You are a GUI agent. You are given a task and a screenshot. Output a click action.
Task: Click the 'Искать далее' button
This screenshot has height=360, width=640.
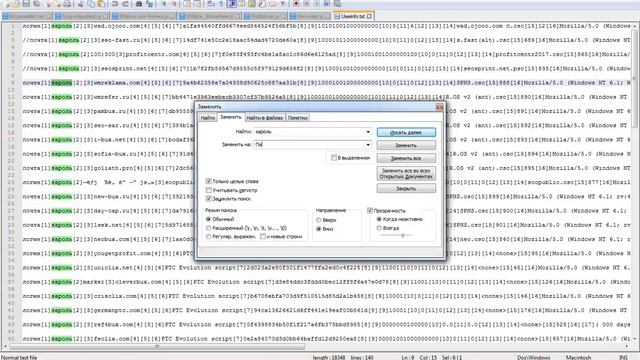point(406,132)
